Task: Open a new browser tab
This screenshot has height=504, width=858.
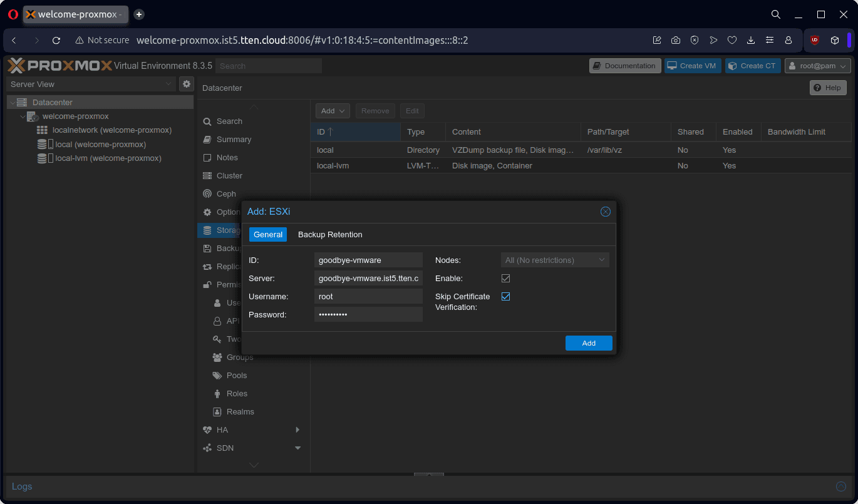Action: [x=139, y=14]
